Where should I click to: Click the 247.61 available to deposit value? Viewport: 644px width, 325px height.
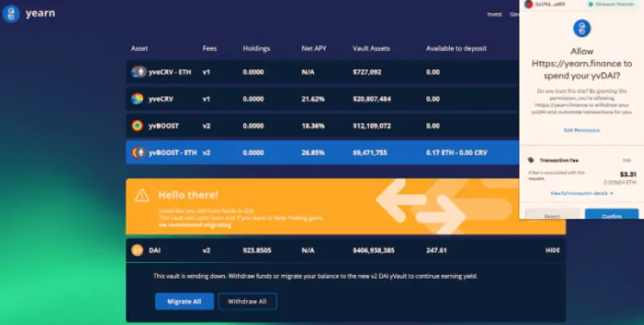click(436, 251)
